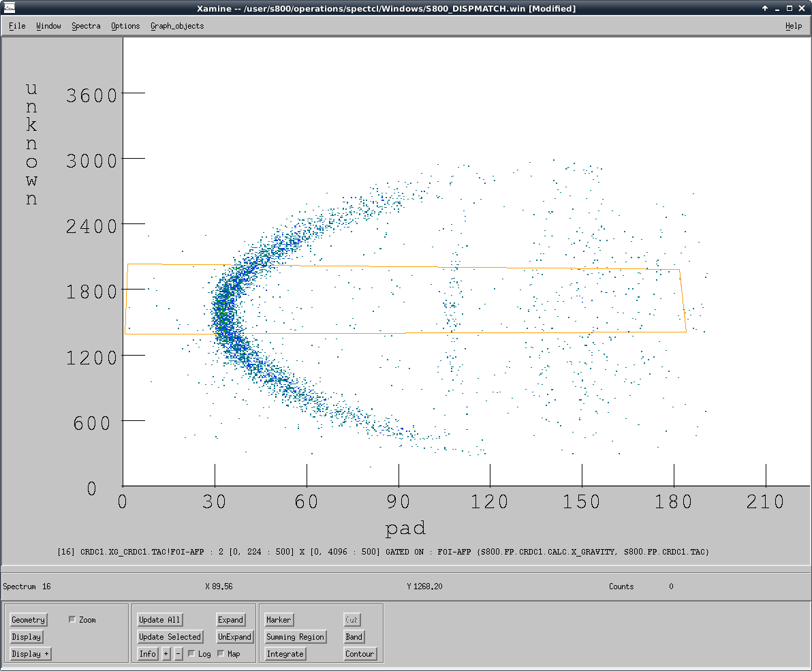Open the Window menu

[x=48, y=26]
